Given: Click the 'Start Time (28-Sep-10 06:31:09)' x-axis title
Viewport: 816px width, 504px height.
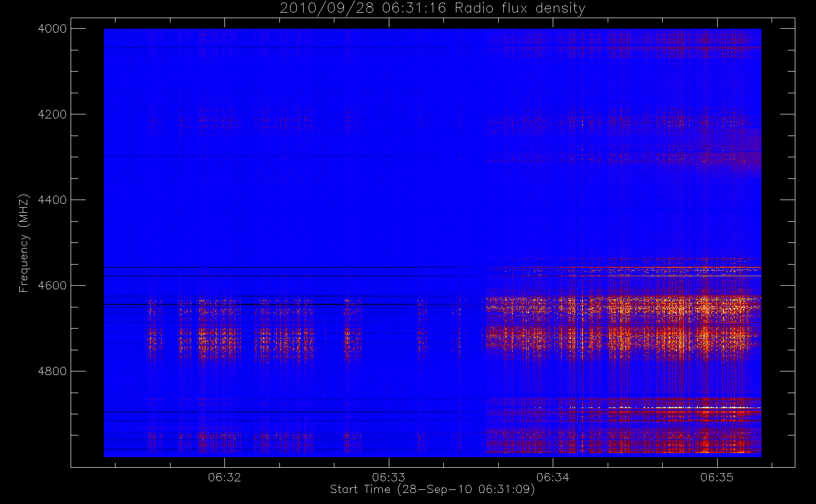Looking at the screenshot, I should point(432,489).
